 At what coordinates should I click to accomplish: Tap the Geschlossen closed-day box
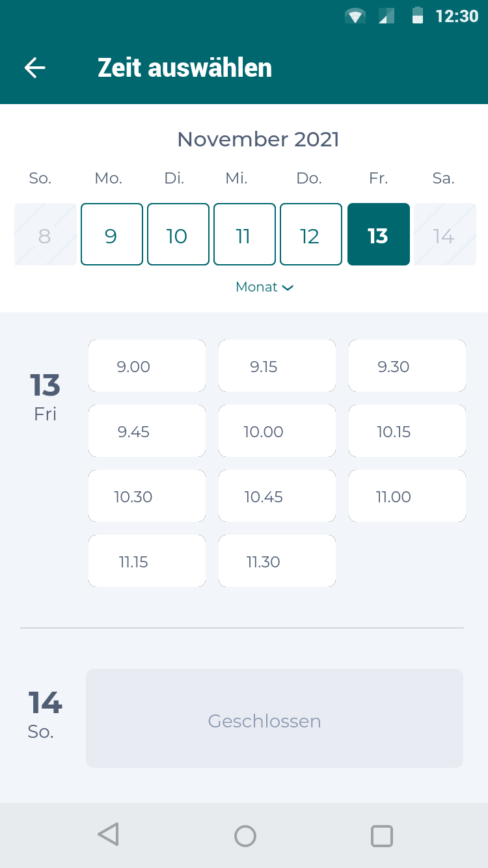coord(275,718)
